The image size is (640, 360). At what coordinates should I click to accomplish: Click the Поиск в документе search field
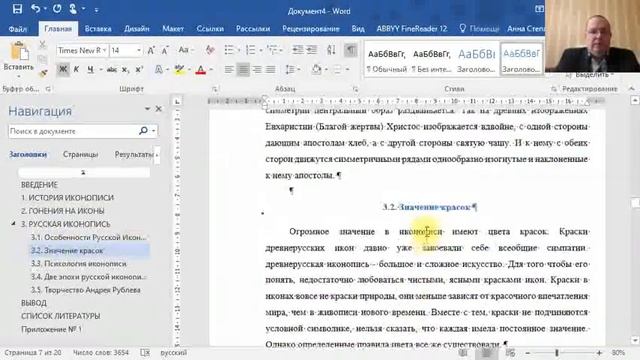(73, 131)
